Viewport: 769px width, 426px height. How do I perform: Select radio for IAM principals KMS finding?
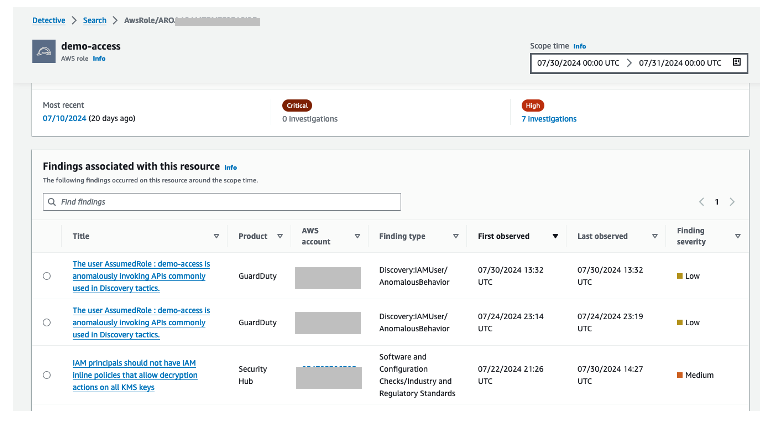point(47,375)
